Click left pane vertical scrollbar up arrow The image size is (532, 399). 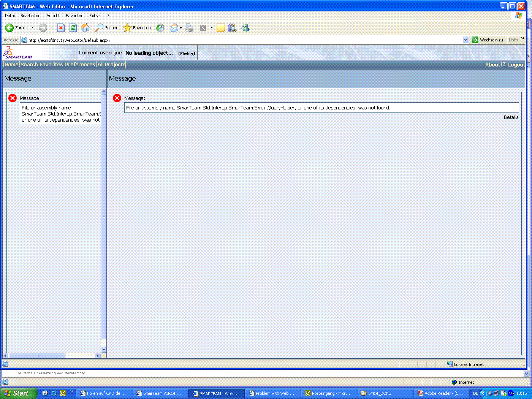pos(104,92)
